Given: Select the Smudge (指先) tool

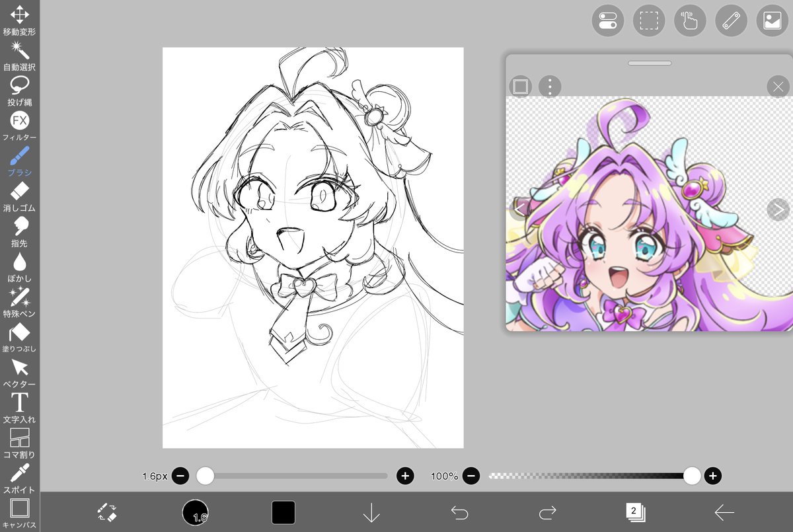Looking at the screenshot, I should click(x=20, y=232).
